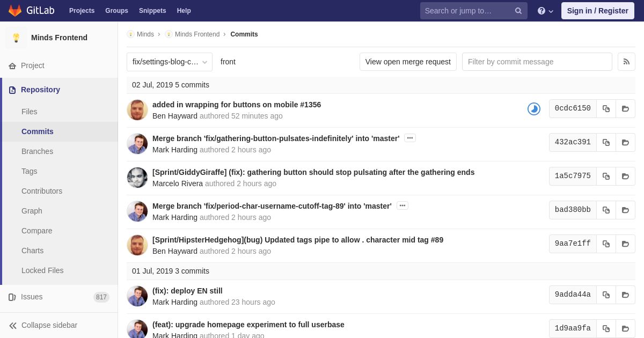
Task: Open the Help link in the top bar
Action: point(184,11)
